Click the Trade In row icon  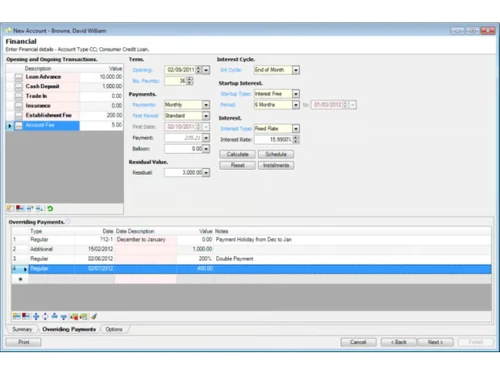pyautogui.click(x=19, y=96)
